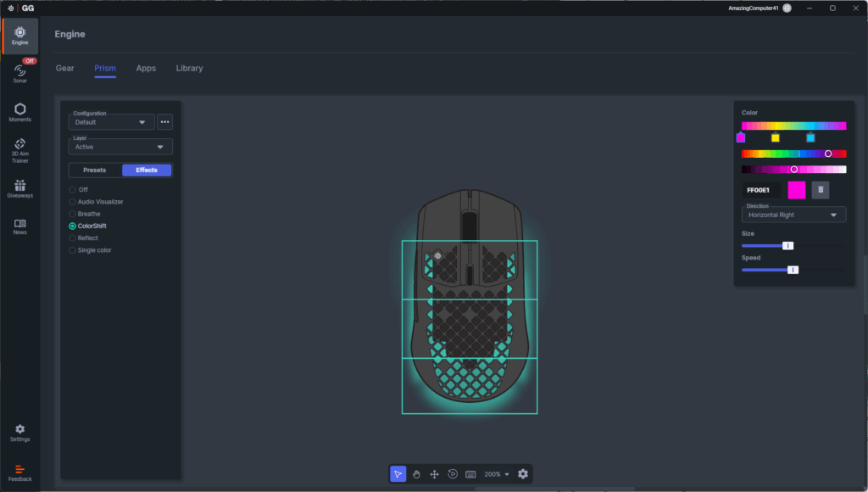
Task: Launch the 3D Aim Trainer
Action: pyautogui.click(x=19, y=149)
